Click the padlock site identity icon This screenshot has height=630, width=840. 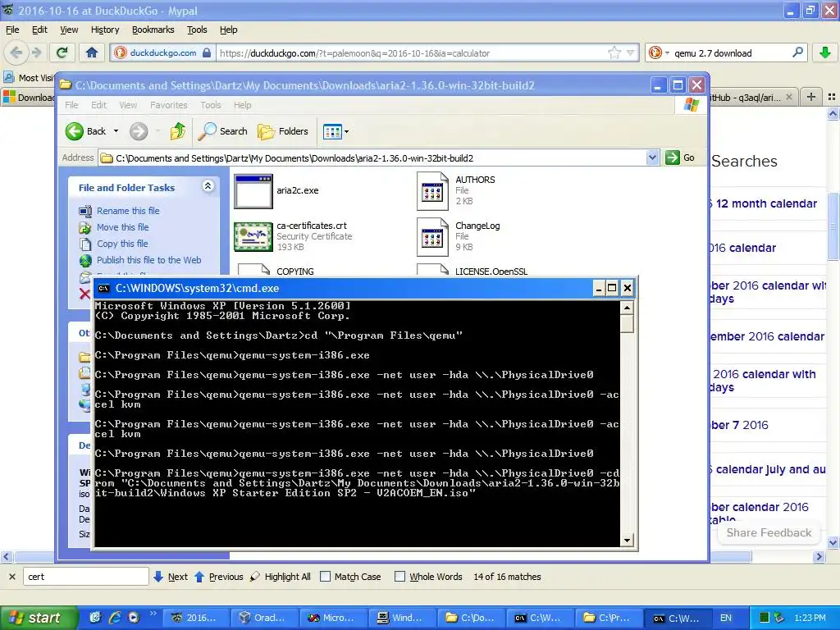207,52
